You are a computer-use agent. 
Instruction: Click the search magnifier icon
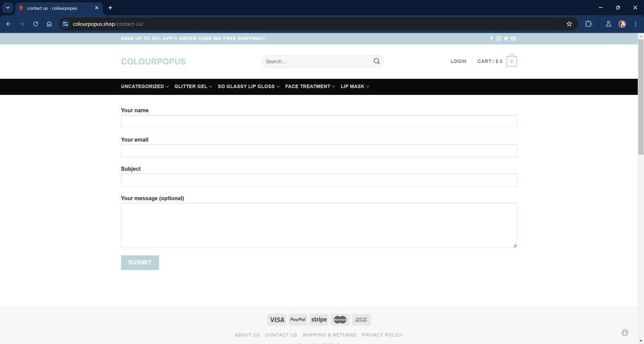377,61
